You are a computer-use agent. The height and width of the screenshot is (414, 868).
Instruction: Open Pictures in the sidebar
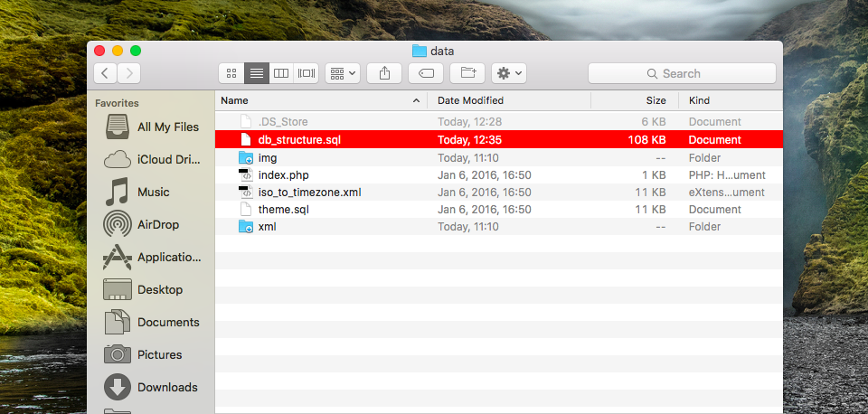point(152,354)
